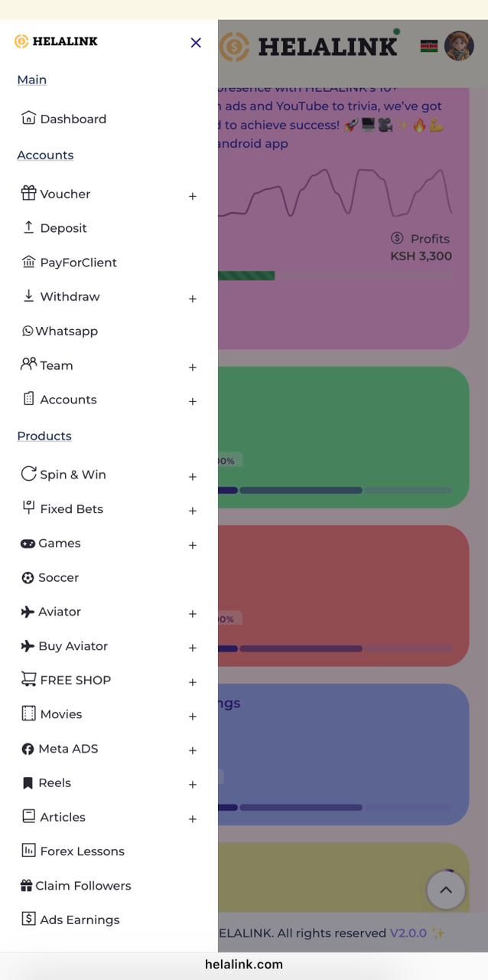
Task: Open the Claim Followers menu item
Action: (83, 886)
